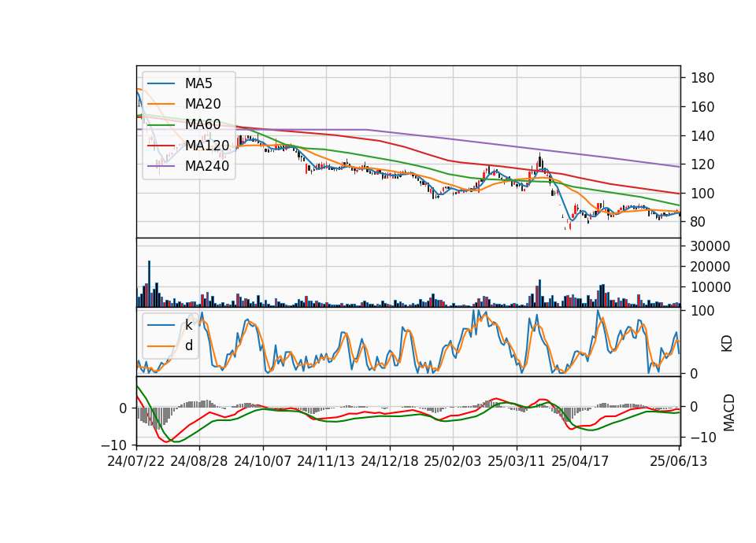
Task: Click the 140 price axis label
Action: pos(702,136)
